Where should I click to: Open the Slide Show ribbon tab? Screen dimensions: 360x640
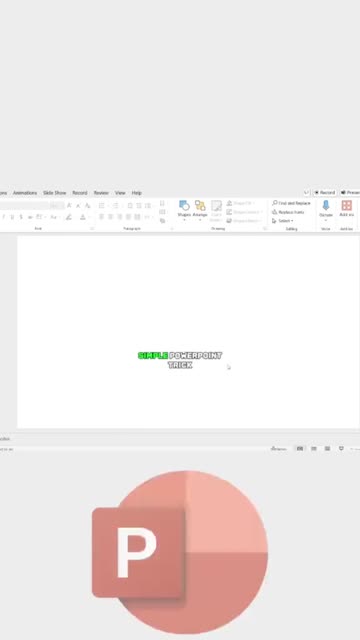pos(55,193)
